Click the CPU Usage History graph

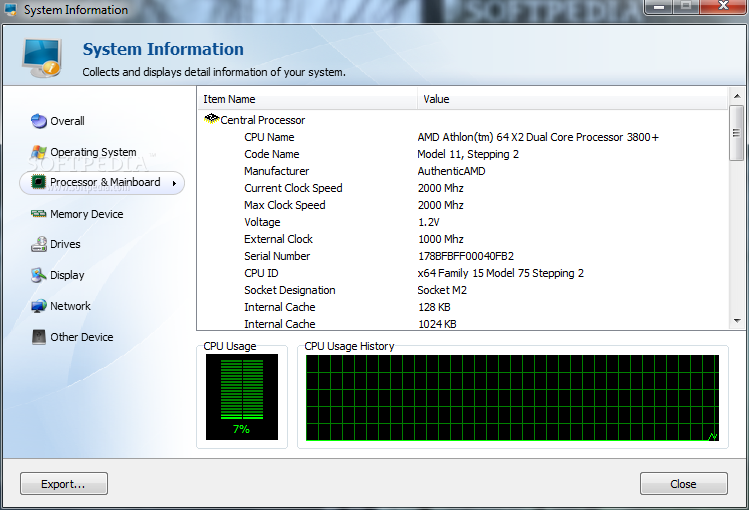[x=513, y=398]
